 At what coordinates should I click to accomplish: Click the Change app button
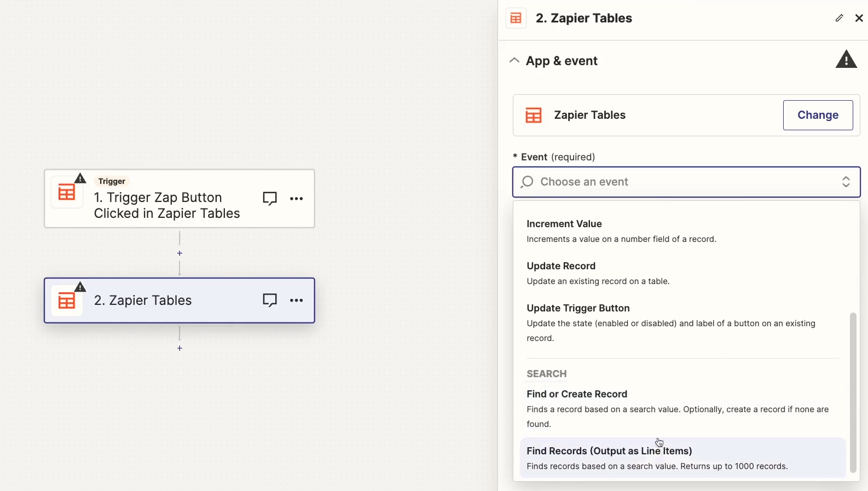(818, 115)
